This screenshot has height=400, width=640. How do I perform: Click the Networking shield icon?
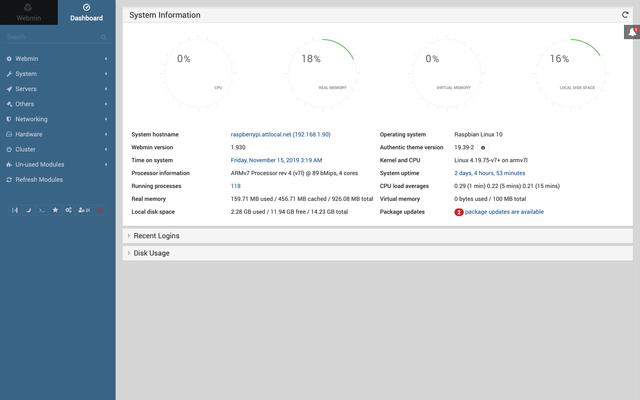pos(9,119)
